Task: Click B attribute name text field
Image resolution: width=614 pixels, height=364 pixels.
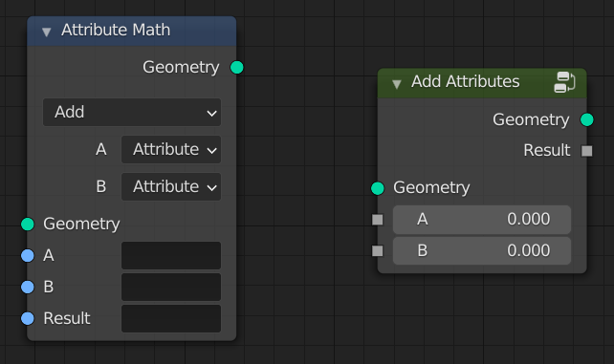Action: pyautogui.click(x=171, y=287)
